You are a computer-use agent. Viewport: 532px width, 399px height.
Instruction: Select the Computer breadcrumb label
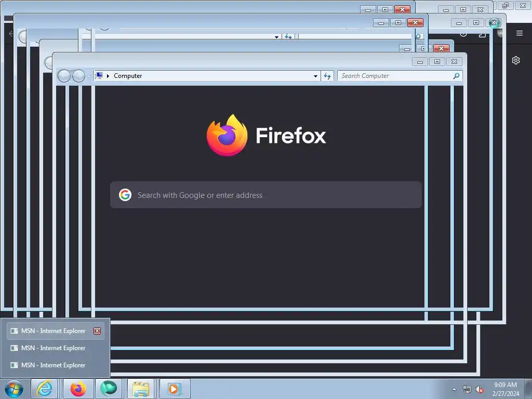(x=128, y=76)
